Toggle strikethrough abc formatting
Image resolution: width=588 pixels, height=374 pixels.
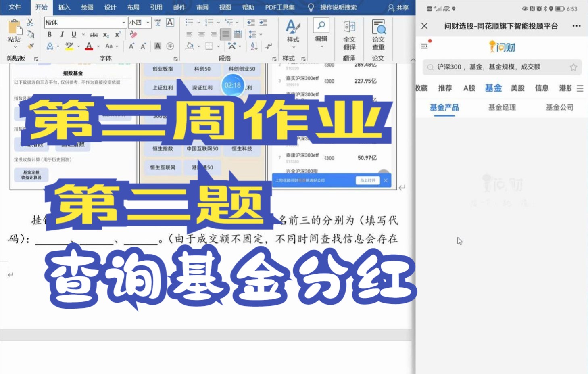coord(94,35)
